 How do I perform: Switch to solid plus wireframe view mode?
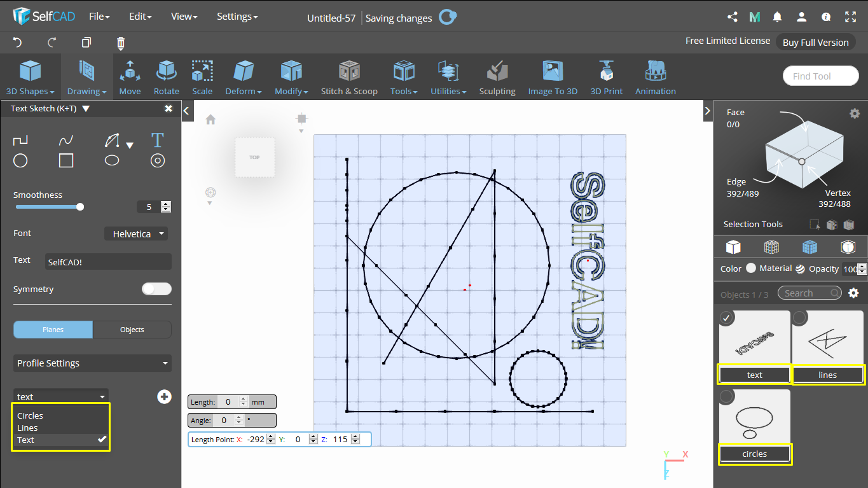809,247
